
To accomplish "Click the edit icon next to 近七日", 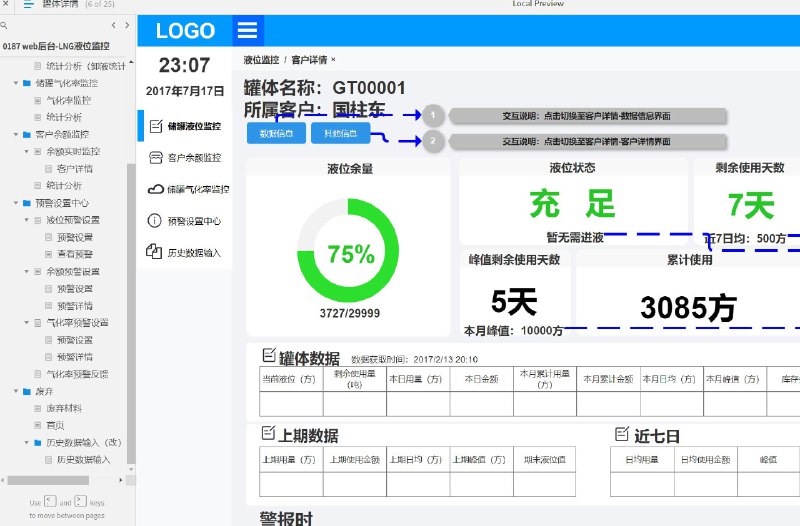I will 622,434.
